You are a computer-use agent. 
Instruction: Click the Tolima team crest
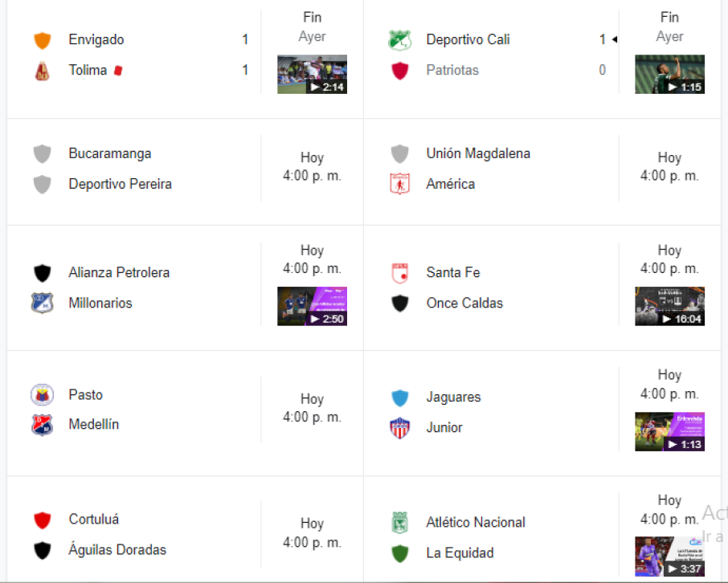point(43,71)
